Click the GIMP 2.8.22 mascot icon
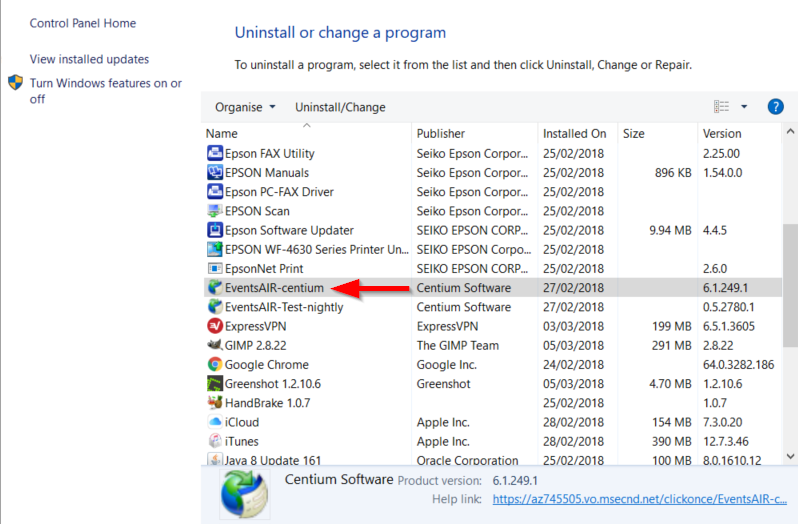 (215, 345)
